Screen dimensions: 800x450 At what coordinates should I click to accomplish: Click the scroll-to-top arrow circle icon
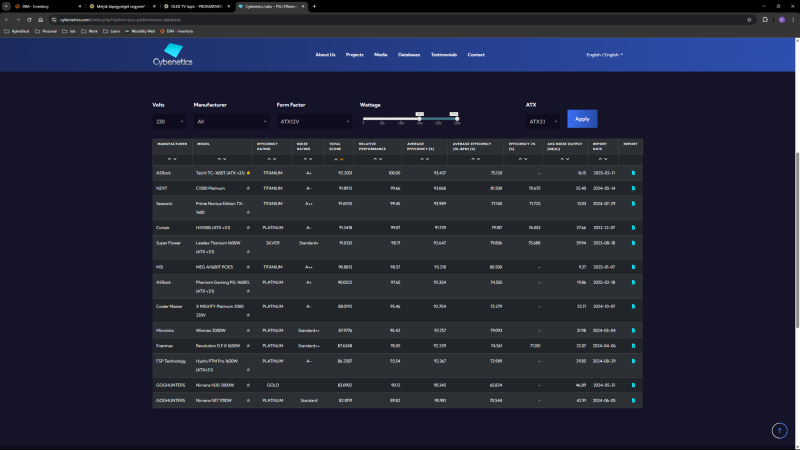pyautogui.click(x=779, y=431)
